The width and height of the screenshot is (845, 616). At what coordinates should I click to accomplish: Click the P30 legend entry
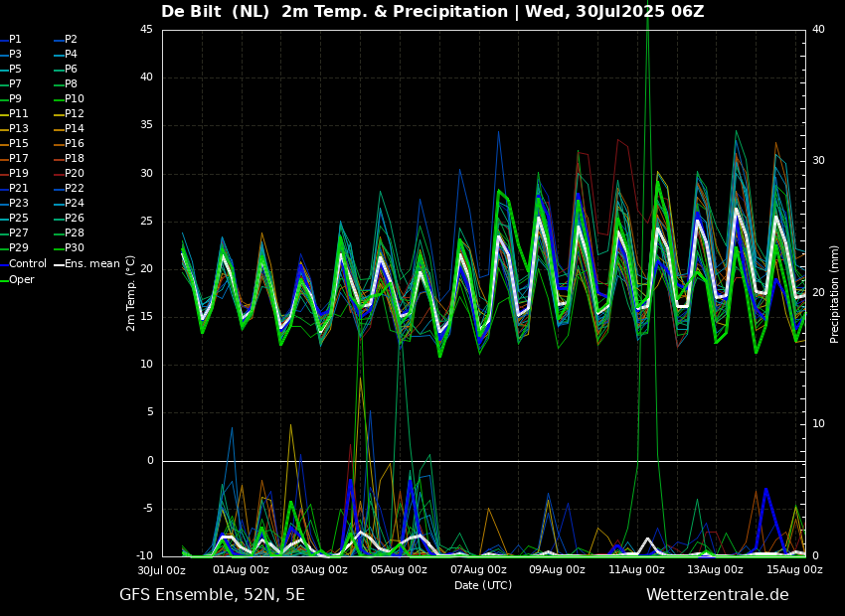[74, 248]
